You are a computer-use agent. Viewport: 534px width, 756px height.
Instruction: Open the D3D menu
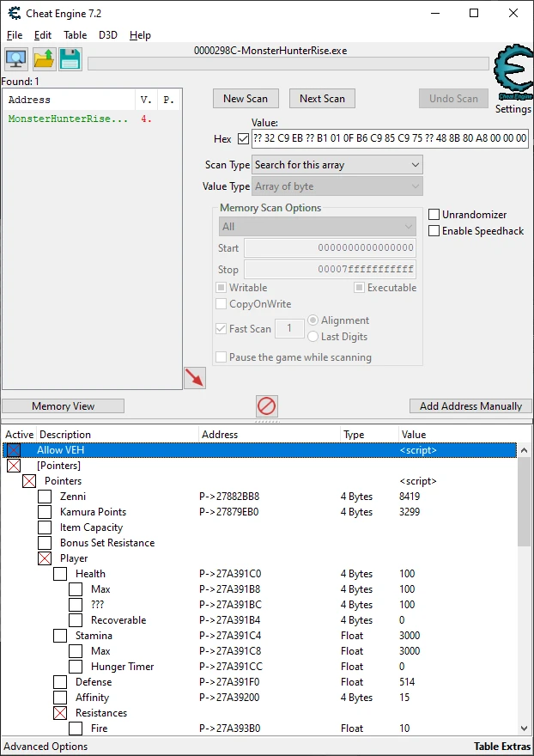108,35
